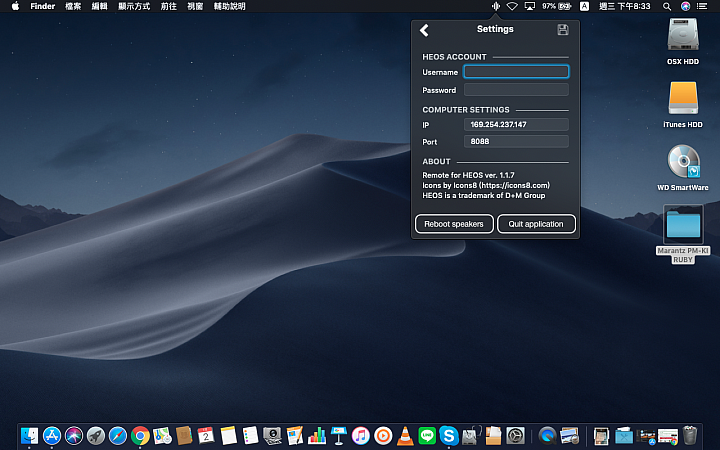
Task: Save settings with the floppy disk icon
Action: [562, 30]
